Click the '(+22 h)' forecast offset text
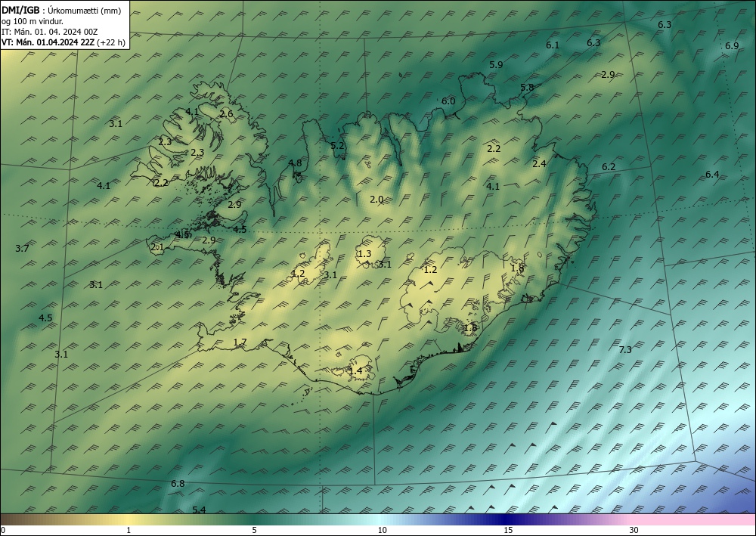 tap(111, 42)
